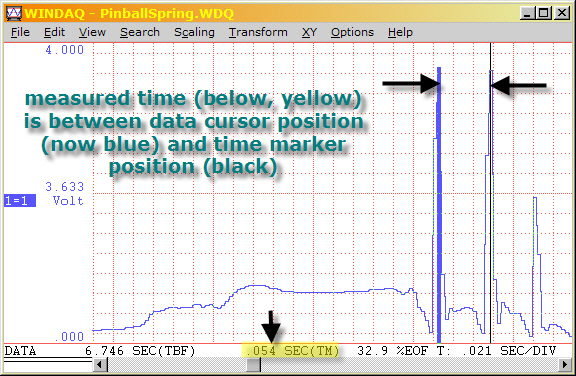Click the horizontal scrollbar thumb
The height and width of the screenshot is (376, 576).
coord(253,365)
